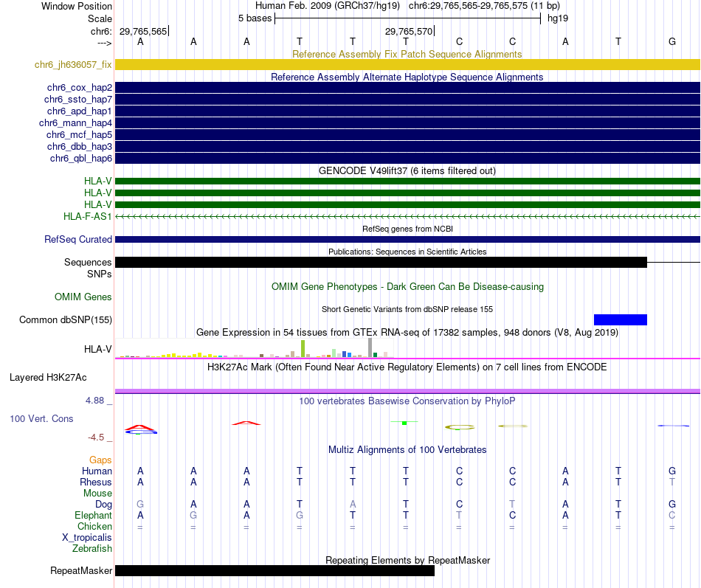Click the Mouse alignment row label
The width and height of the screenshot is (701, 588).
point(97,494)
